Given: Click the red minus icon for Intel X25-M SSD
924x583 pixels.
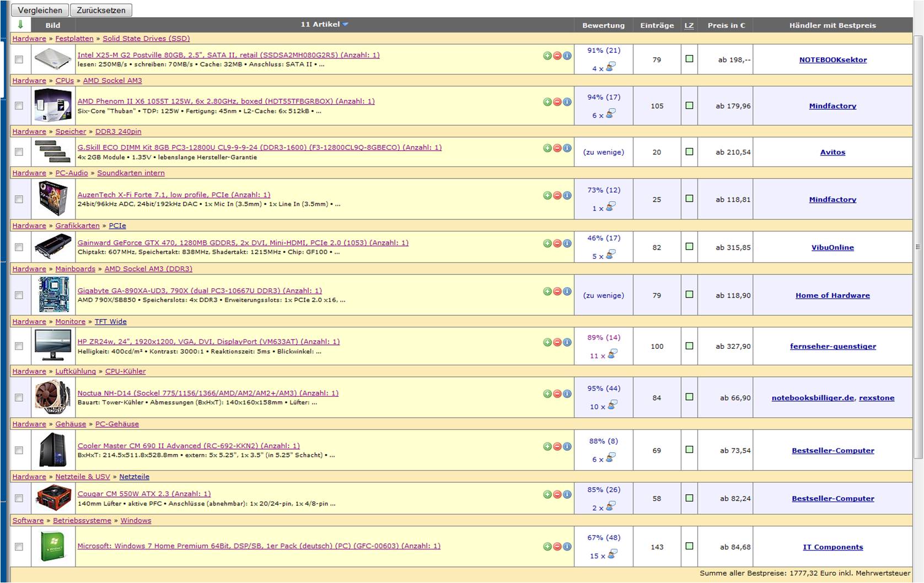Looking at the screenshot, I should [557, 56].
